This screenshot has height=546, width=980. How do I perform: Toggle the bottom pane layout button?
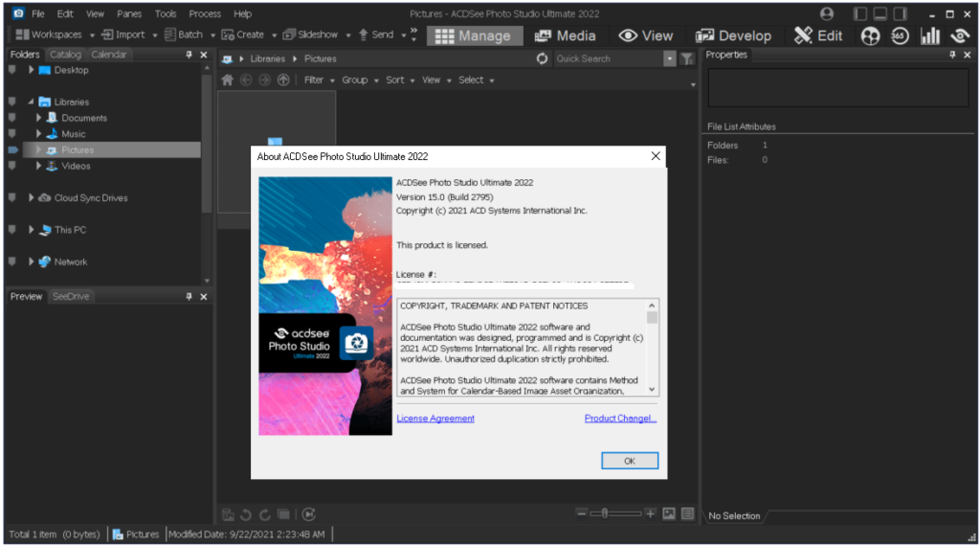[880, 14]
